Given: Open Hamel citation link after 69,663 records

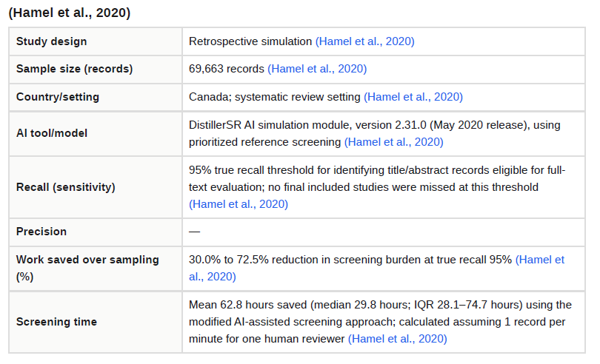Looking at the screenshot, I should point(317,69).
